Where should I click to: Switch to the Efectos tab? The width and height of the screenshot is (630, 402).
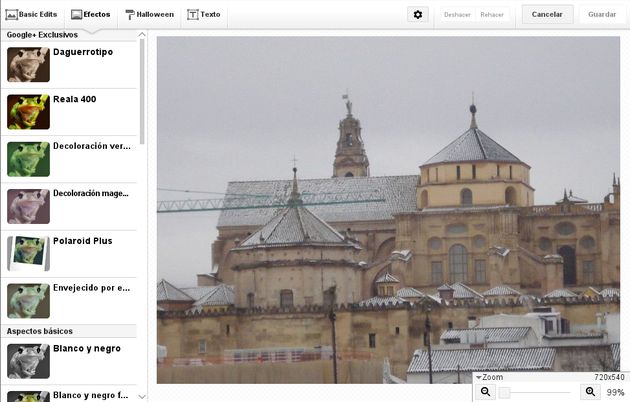[x=90, y=14]
